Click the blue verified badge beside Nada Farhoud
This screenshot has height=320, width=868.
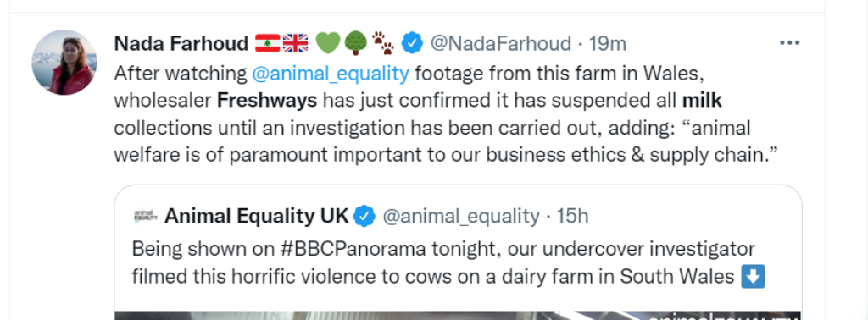[412, 43]
